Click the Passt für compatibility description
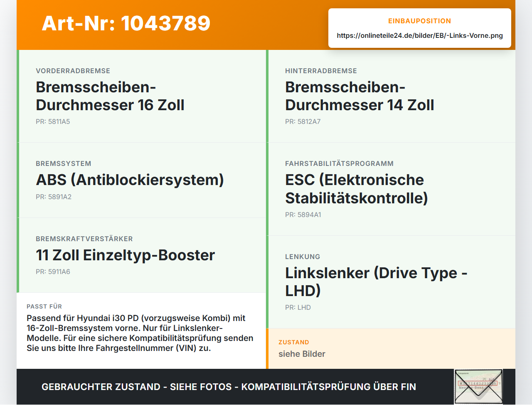The width and height of the screenshot is (532, 405). point(140,333)
